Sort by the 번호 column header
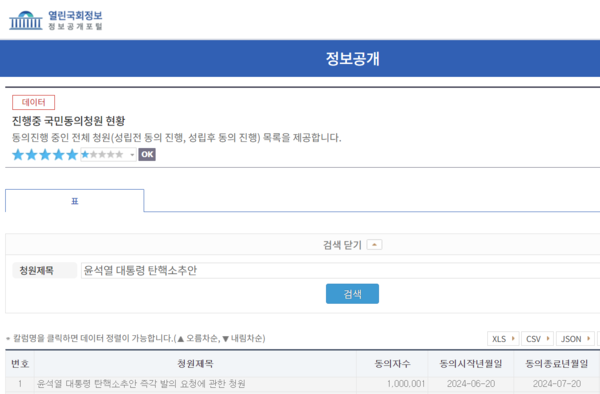The height and width of the screenshot is (394, 600). [20, 363]
